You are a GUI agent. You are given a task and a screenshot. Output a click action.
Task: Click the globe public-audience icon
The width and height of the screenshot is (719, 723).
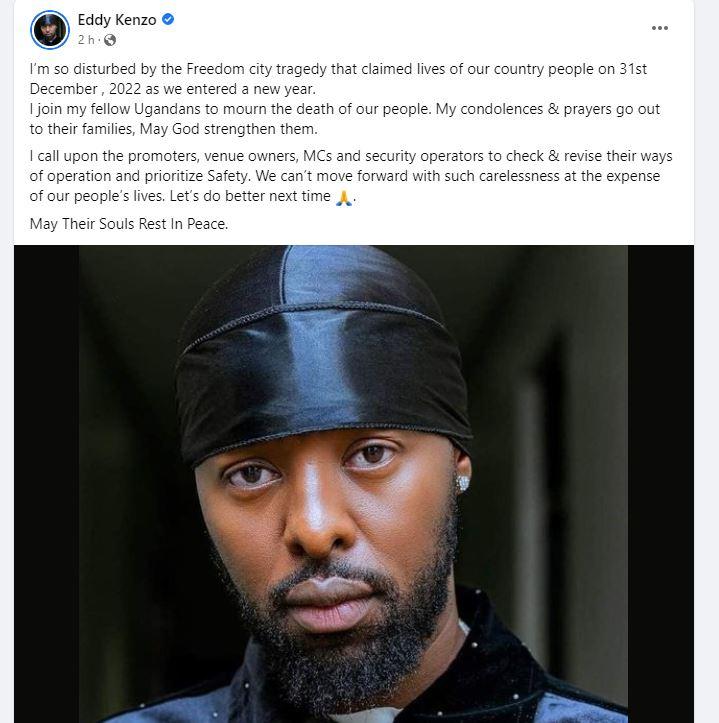click(110, 40)
